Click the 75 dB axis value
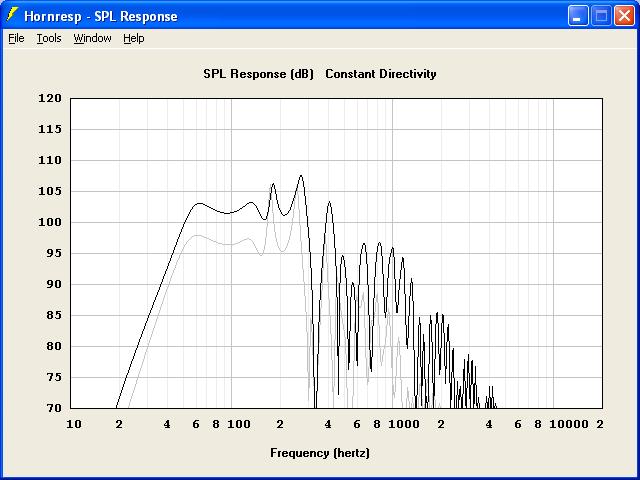640x480 pixels. click(x=53, y=377)
